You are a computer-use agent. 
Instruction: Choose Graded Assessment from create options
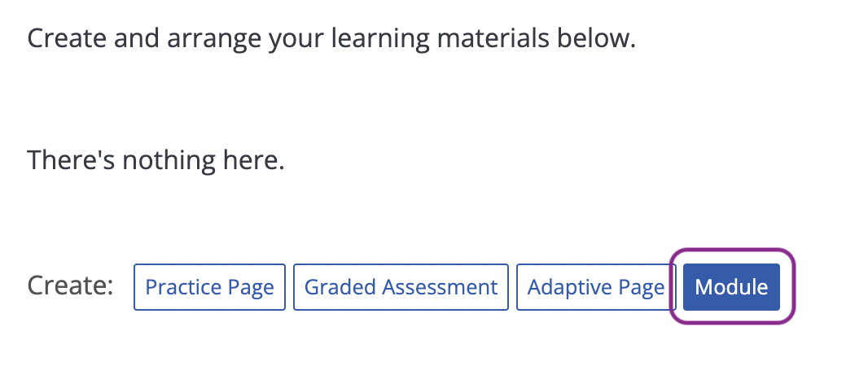401,287
